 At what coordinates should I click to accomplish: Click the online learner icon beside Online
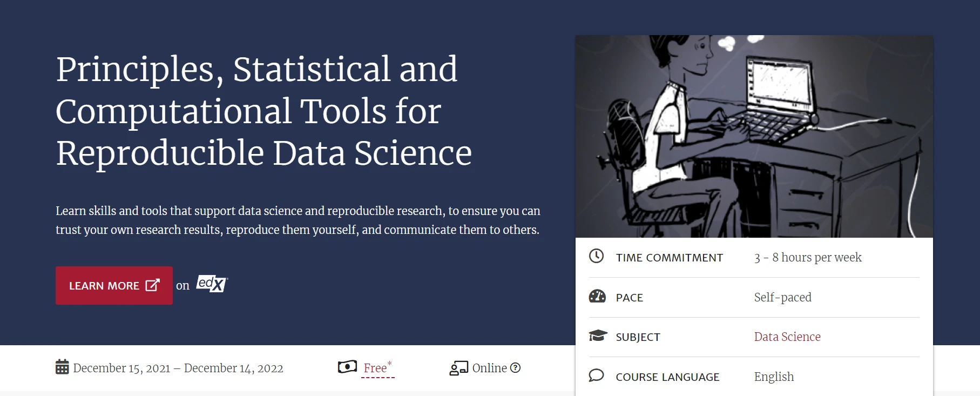coord(459,368)
